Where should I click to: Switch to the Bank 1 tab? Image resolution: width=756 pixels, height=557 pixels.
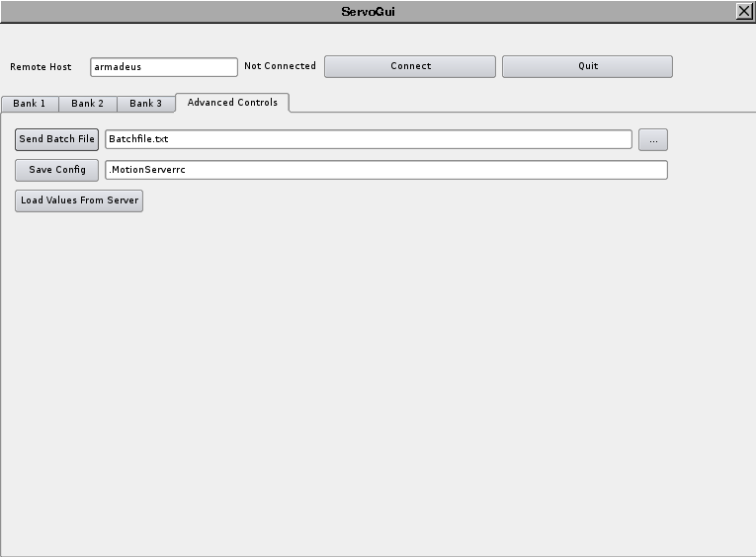[30, 104]
